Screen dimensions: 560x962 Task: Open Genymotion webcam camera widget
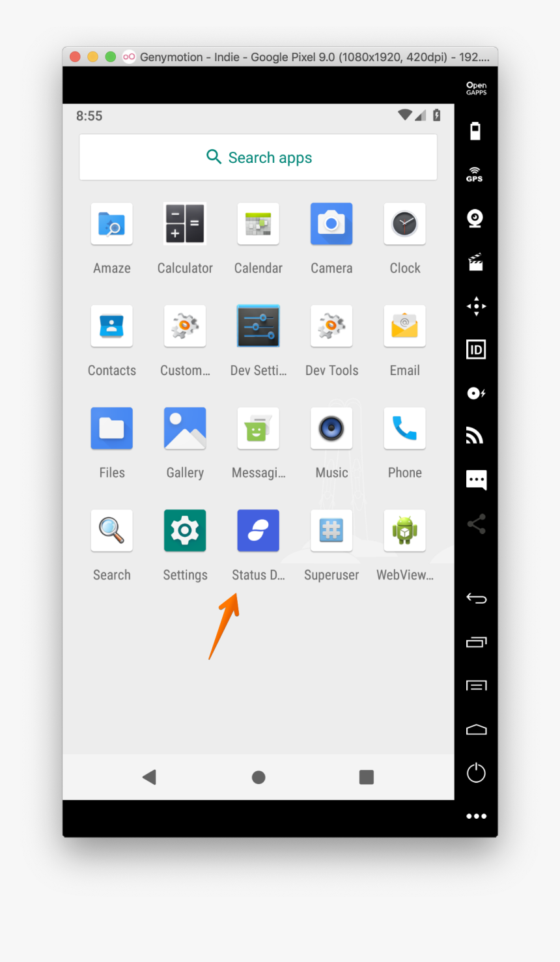click(x=475, y=218)
